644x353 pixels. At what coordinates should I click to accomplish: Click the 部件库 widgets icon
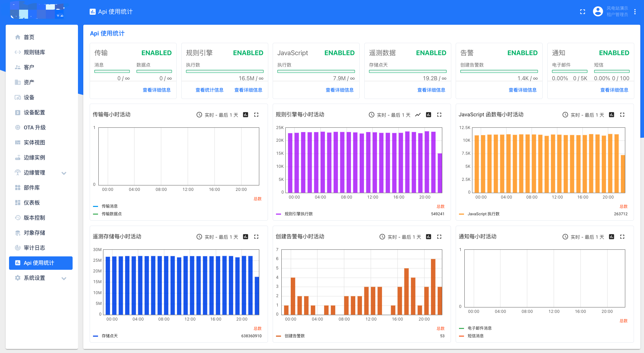(x=18, y=188)
